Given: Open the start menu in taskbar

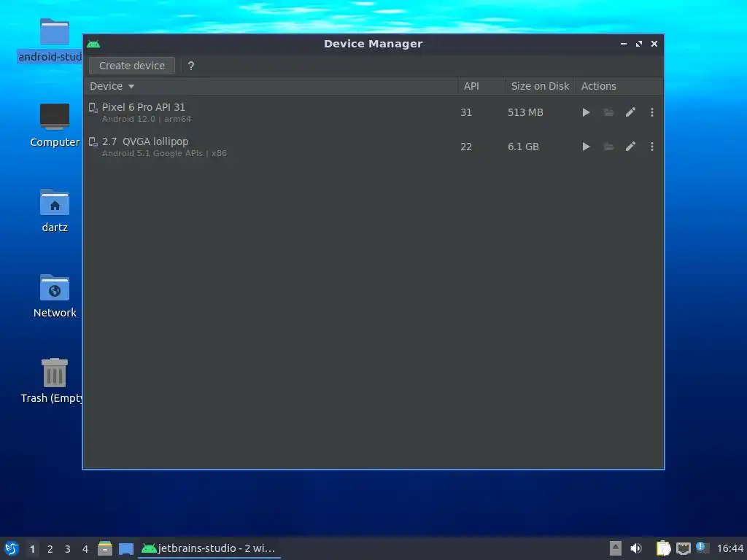Looking at the screenshot, I should 12,548.
